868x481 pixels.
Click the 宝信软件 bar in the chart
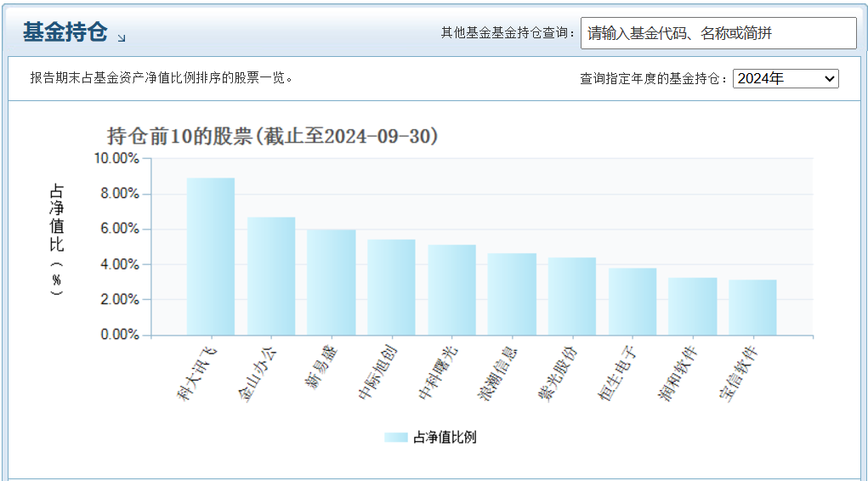[753, 308]
